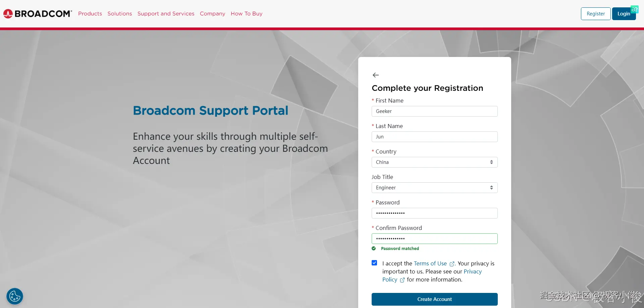The height and width of the screenshot is (308, 644).
Task: Uncheck the Terms of Use acceptance checkbox
Action: [x=374, y=263]
